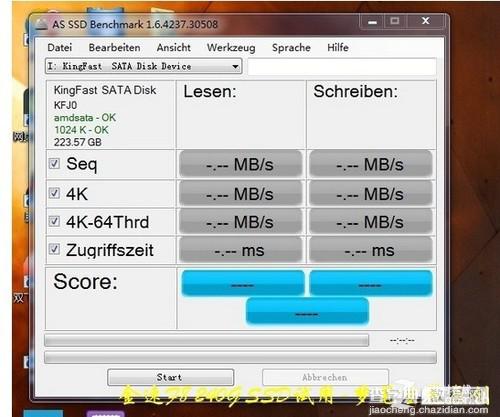Open the Bearbeiten menu
The height and width of the screenshot is (417, 500).
[x=114, y=48]
